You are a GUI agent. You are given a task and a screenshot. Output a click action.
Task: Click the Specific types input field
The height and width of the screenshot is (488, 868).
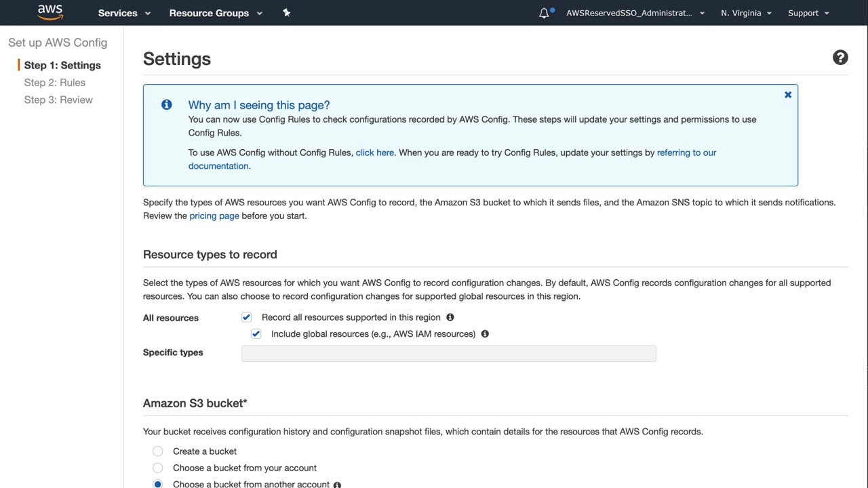click(448, 353)
